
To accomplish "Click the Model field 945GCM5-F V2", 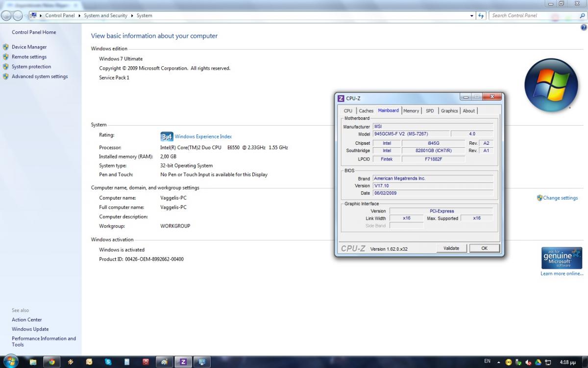I will [411, 134].
